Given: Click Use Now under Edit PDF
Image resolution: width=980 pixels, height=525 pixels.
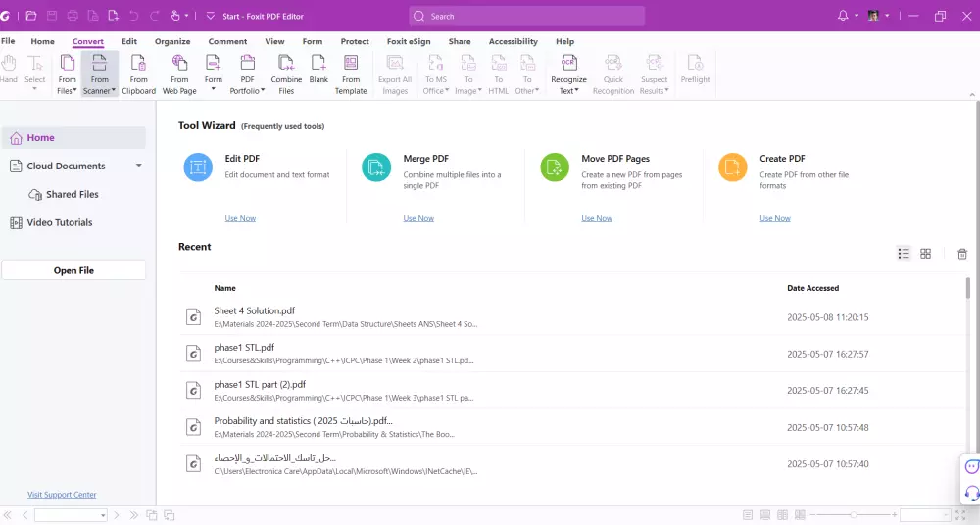Looking at the screenshot, I should (x=240, y=218).
